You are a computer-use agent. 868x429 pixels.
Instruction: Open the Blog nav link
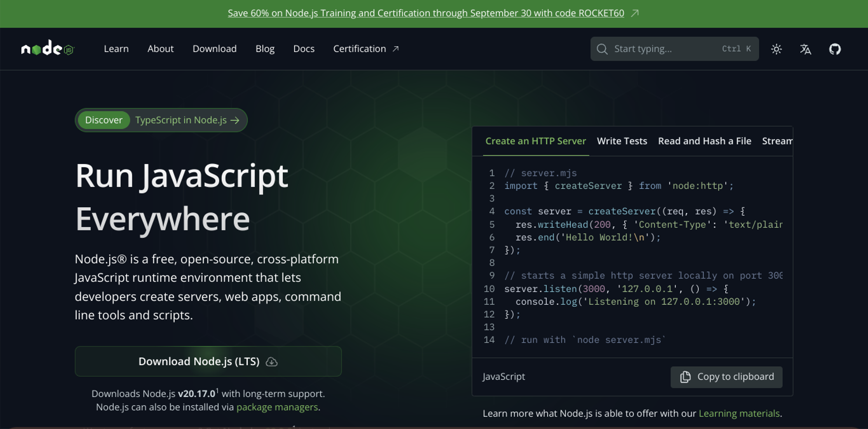pyautogui.click(x=265, y=49)
